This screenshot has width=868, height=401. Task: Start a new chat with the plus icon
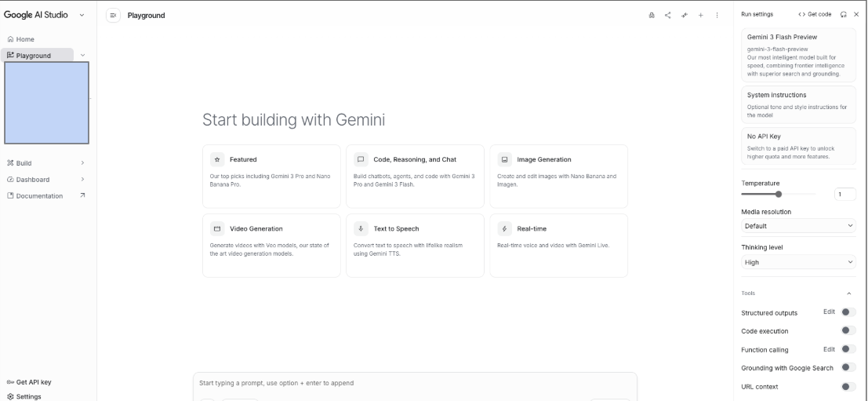click(701, 16)
